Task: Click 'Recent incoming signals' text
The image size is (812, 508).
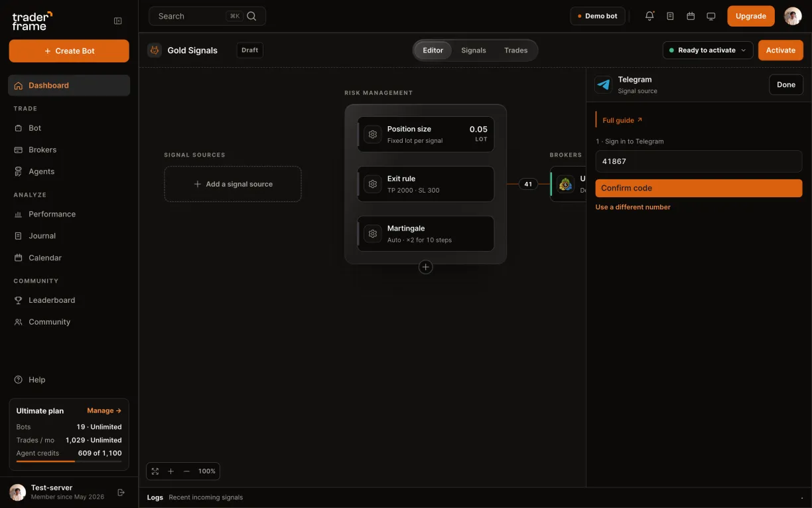Action: [206, 497]
